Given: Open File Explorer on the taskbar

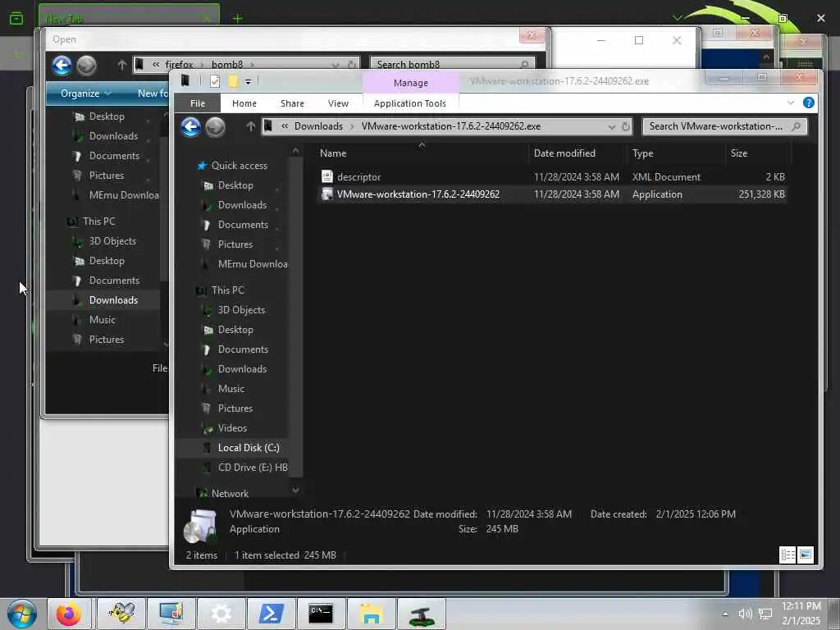Looking at the screenshot, I should 371,614.
